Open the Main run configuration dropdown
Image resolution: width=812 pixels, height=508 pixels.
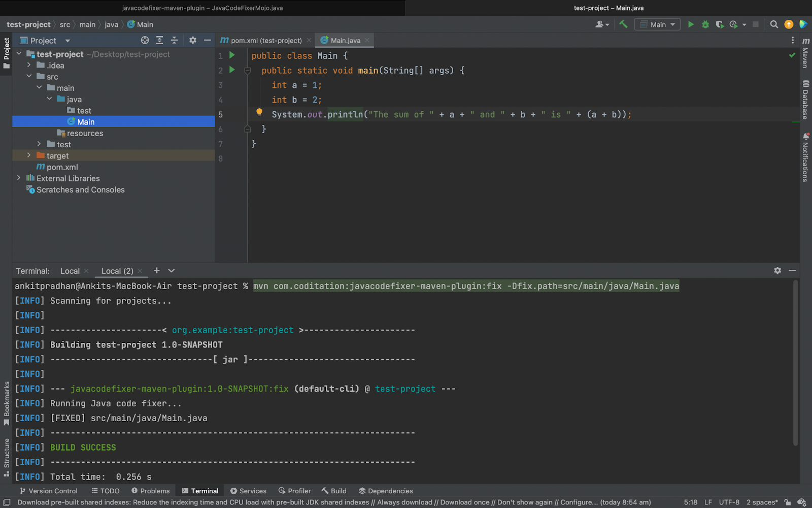coord(657,24)
